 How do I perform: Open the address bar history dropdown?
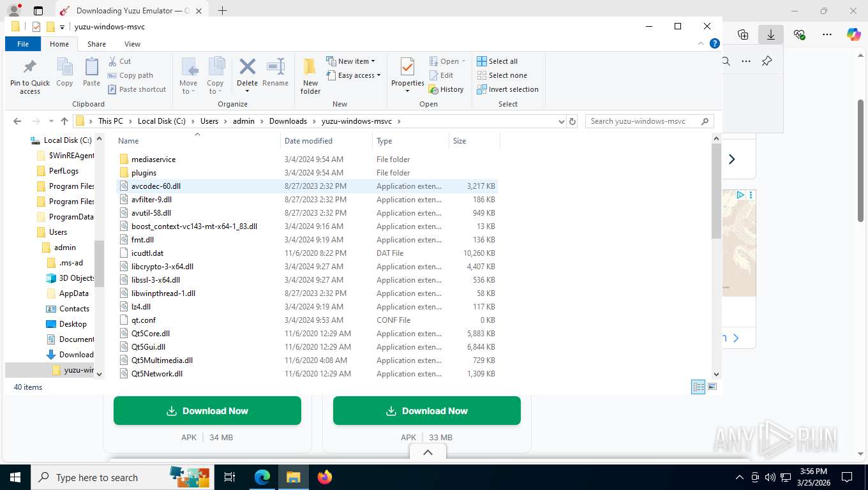(x=561, y=121)
